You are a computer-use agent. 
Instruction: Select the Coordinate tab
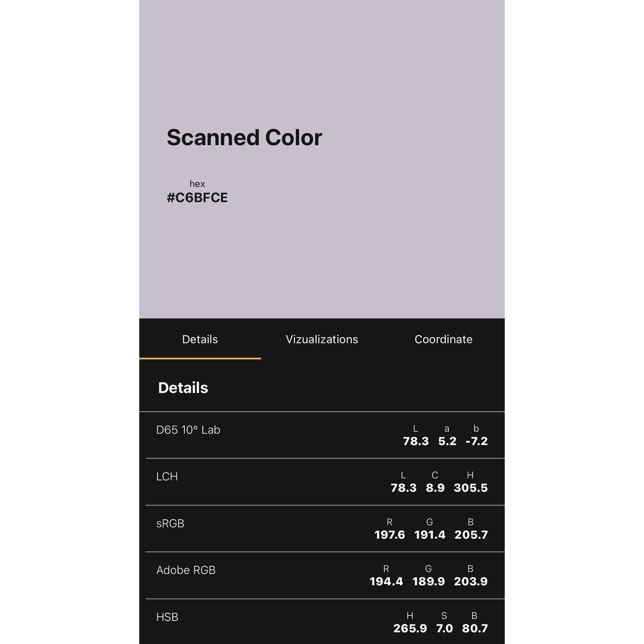443,339
